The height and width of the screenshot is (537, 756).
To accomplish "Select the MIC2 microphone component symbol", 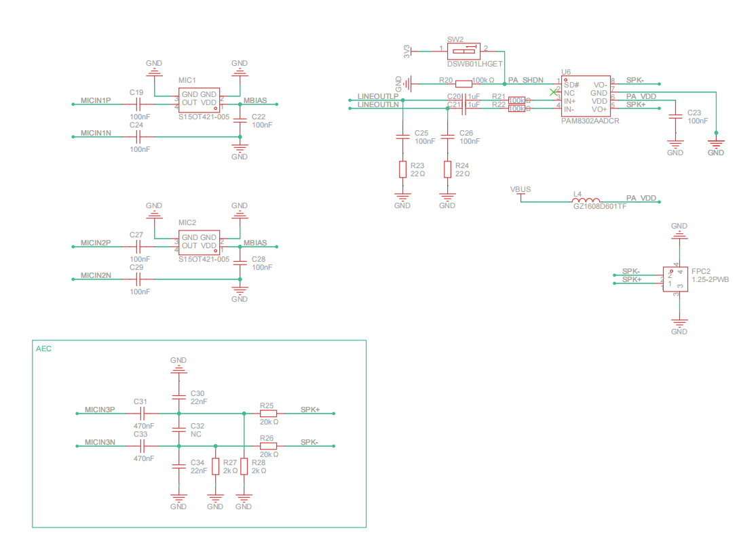I will (199, 241).
